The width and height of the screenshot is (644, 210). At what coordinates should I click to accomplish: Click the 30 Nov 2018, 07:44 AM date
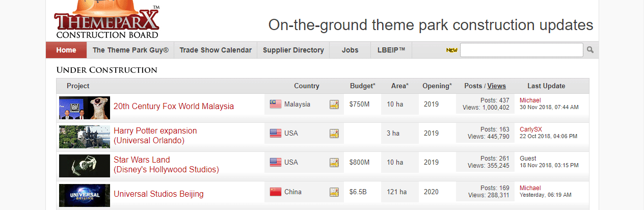pyautogui.click(x=549, y=108)
